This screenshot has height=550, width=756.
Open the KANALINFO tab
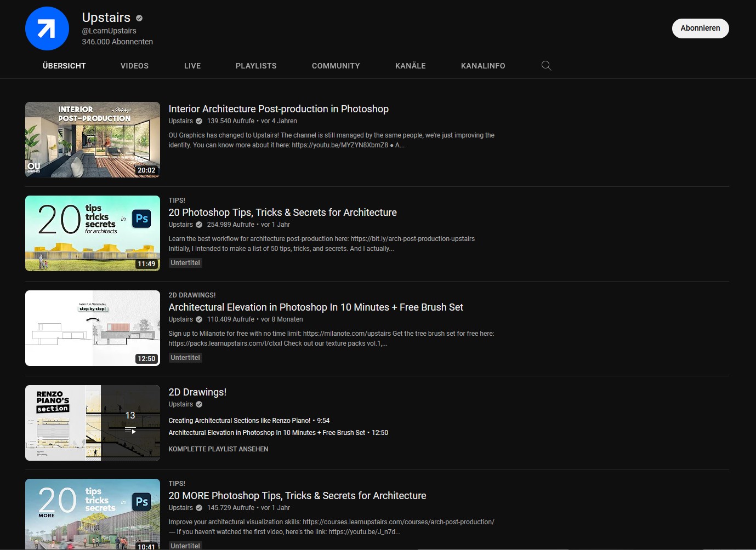483,66
